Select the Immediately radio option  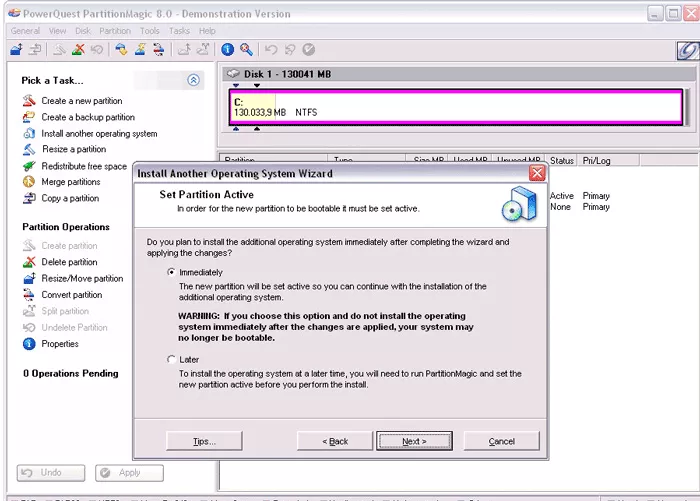[x=171, y=272]
